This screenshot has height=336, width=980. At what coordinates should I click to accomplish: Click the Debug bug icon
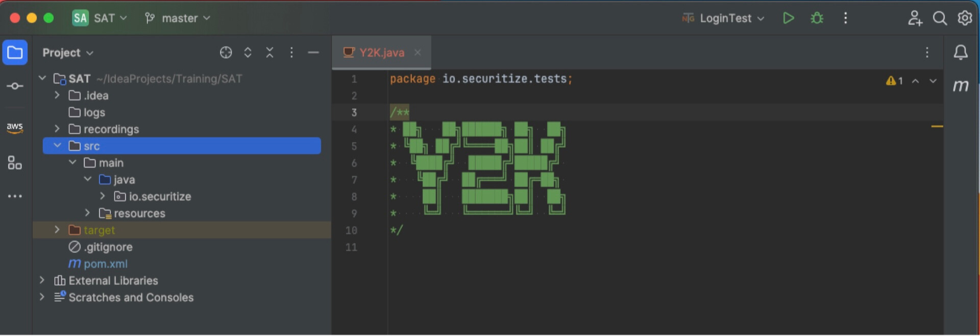pyautogui.click(x=817, y=18)
